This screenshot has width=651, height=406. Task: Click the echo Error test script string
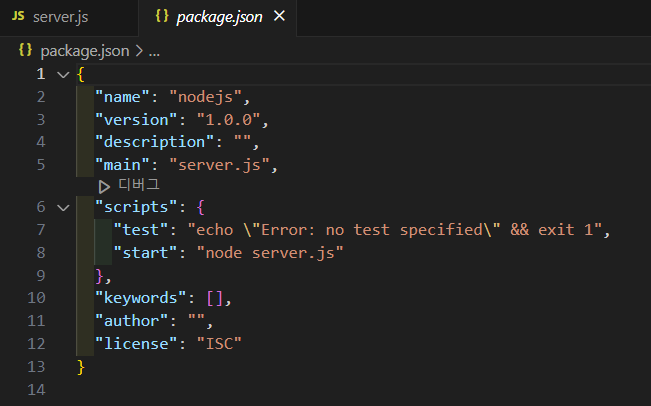coord(395,230)
